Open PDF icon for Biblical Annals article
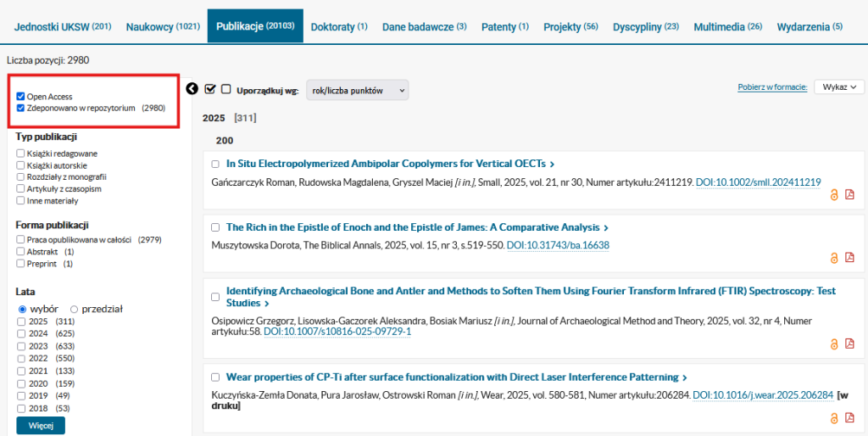 [849, 258]
